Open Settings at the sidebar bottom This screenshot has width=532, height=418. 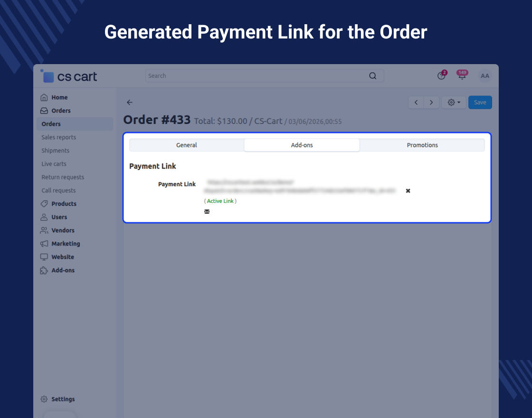pyautogui.click(x=63, y=399)
